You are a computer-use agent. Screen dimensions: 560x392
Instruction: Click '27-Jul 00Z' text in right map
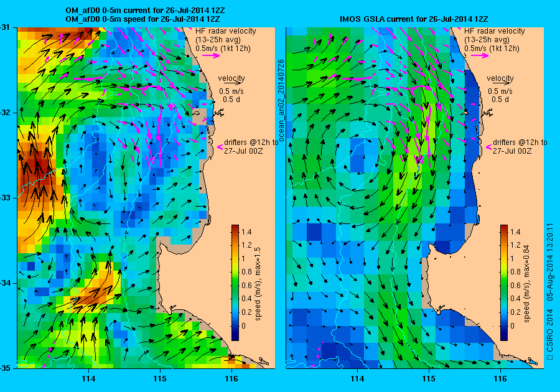pyautogui.click(x=512, y=151)
